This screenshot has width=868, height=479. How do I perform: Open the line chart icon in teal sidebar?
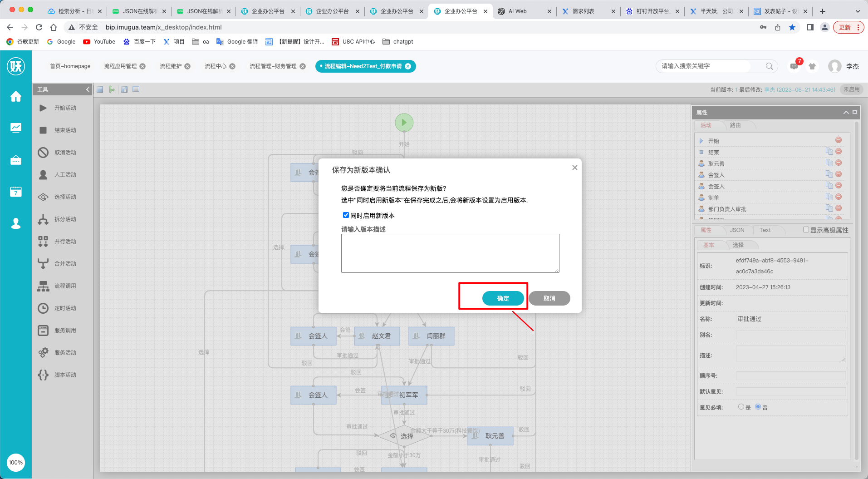point(16,128)
